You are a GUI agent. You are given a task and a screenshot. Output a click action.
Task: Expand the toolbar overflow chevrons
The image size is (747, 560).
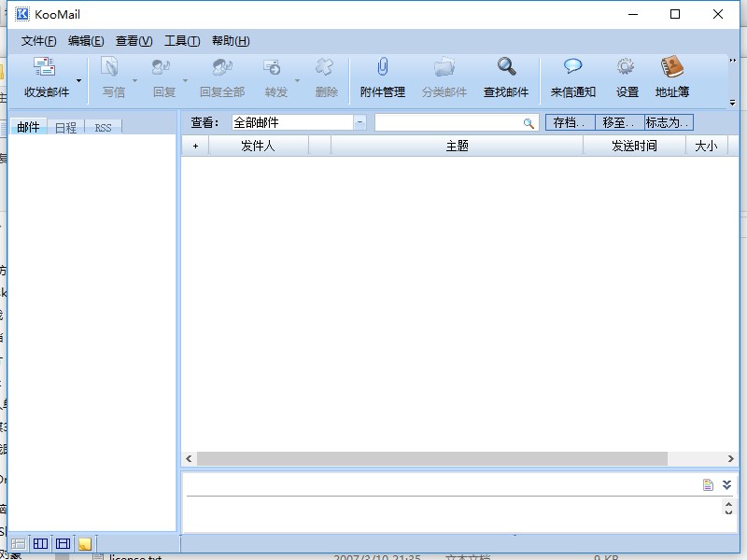(733, 61)
